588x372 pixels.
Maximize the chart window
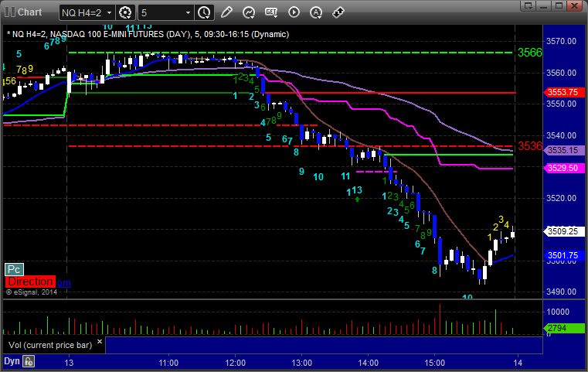tap(559, 5)
